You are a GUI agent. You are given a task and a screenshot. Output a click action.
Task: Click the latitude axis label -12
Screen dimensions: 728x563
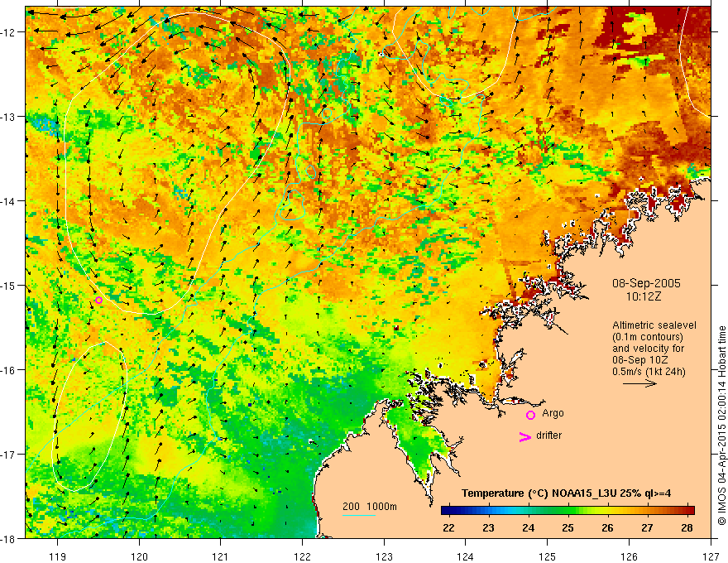click(8, 32)
